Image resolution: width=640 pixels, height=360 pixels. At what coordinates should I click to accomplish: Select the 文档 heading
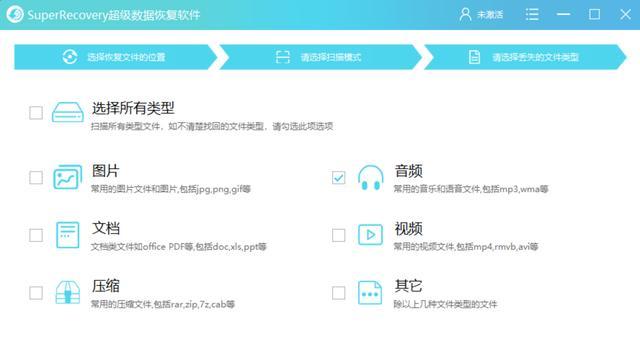[x=105, y=228]
